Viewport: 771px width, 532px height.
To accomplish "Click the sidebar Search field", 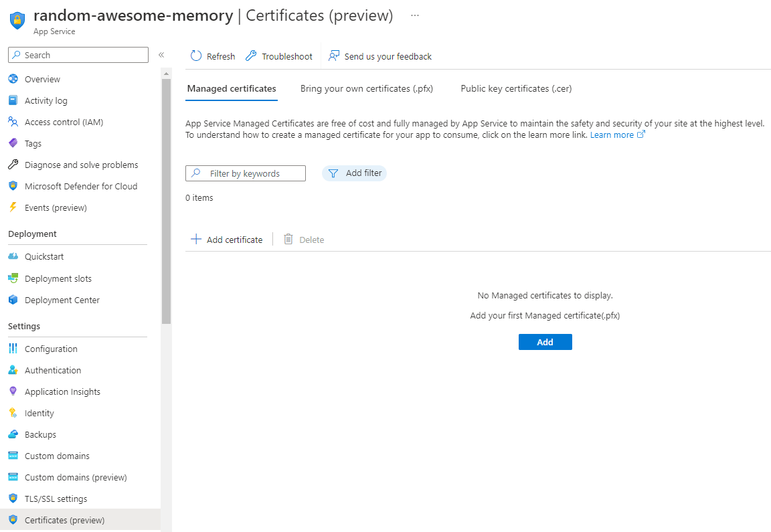I will tap(78, 55).
